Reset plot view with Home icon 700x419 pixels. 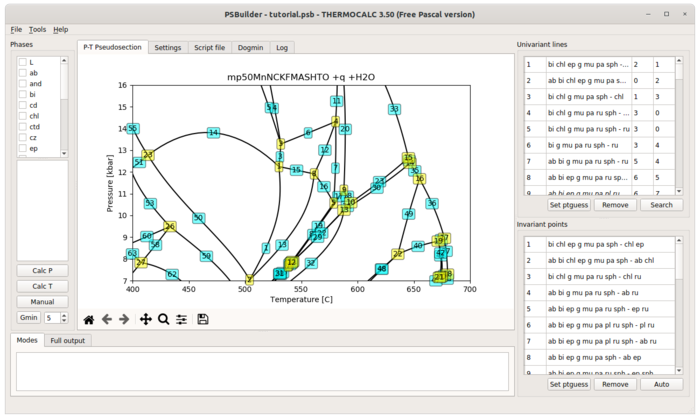click(89, 319)
